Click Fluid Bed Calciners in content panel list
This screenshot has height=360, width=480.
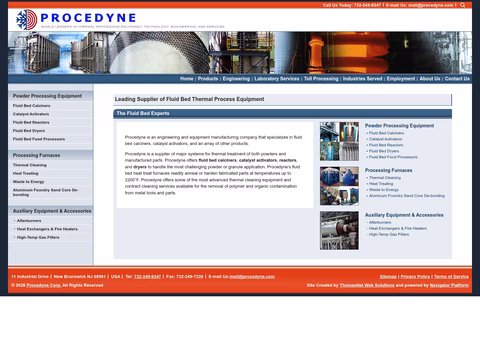coord(386,133)
